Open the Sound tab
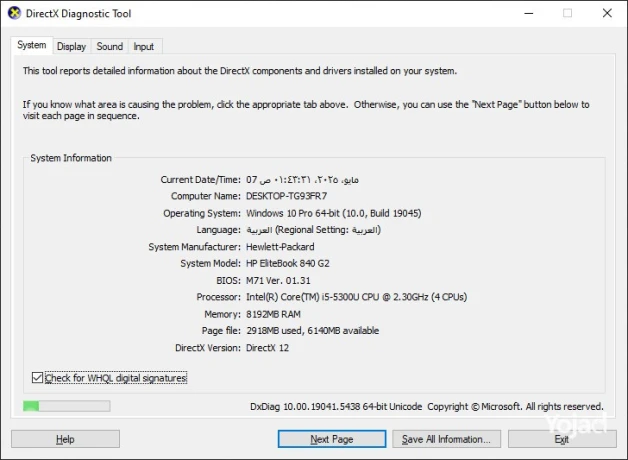This screenshot has height=460, width=628. (x=110, y=47)
